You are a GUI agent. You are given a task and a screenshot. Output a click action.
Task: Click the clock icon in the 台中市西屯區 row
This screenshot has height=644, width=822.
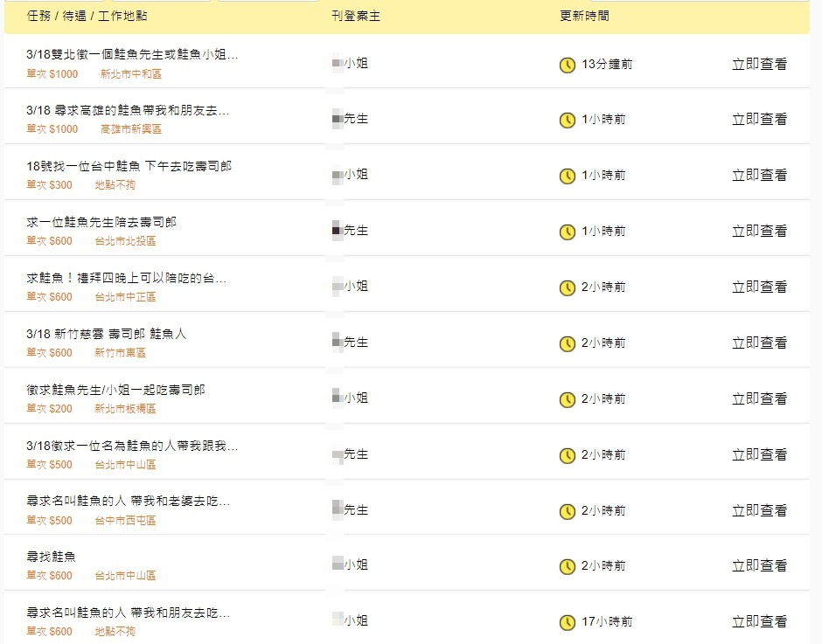(x=568, y=511)
